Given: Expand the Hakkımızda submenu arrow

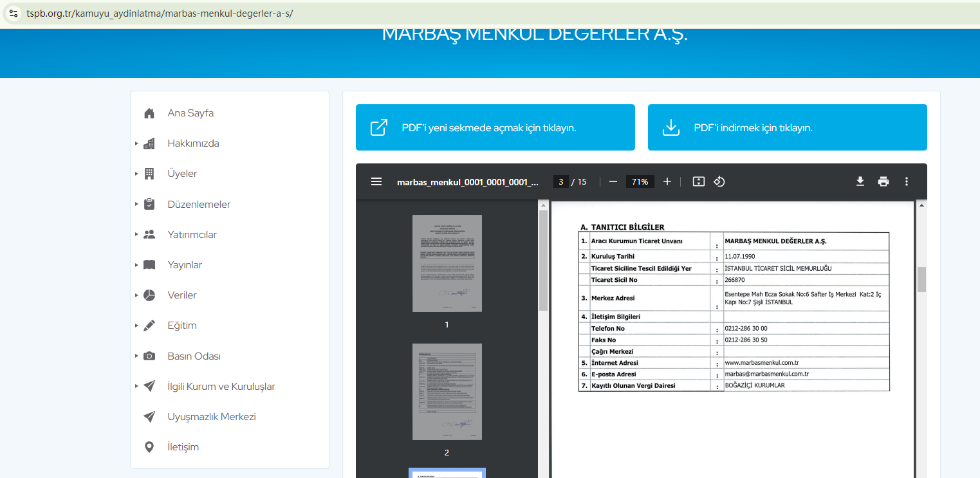Looking at the screenshot, I should click(136, 143).
